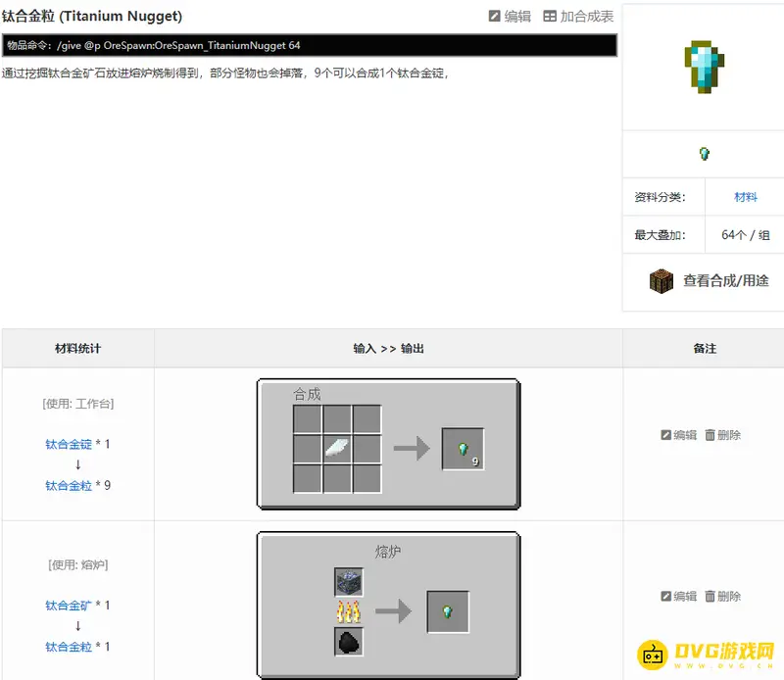Screen dimensions: 784x680
Task: Click the coal fuel slot in furnace
Action: 349,641
